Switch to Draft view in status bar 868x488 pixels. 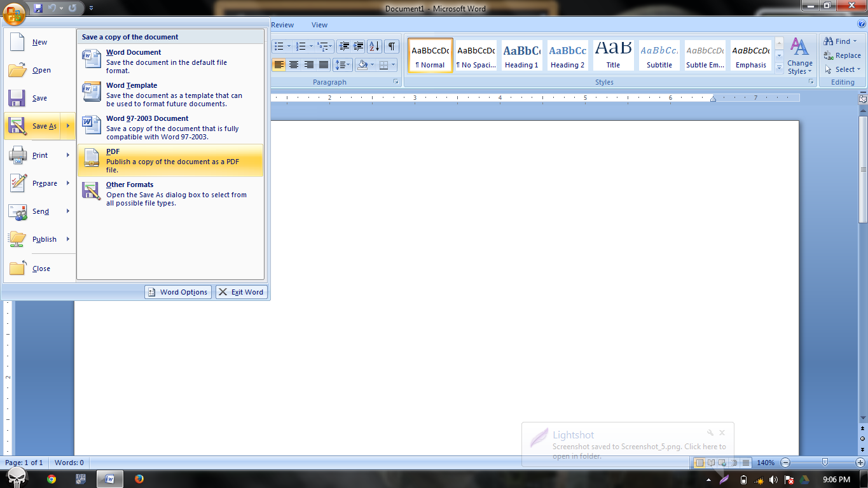coord(746,463)
